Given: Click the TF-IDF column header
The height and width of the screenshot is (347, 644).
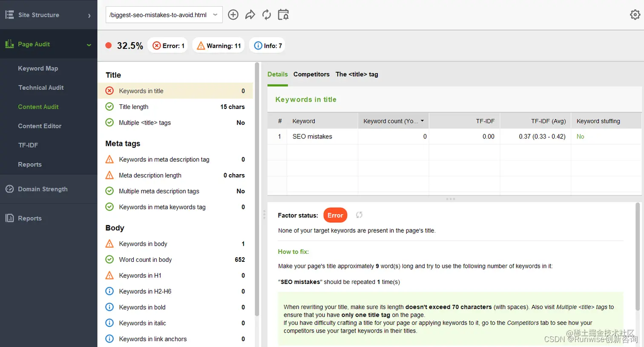Looking at the screenshot, I should [464, 121].
